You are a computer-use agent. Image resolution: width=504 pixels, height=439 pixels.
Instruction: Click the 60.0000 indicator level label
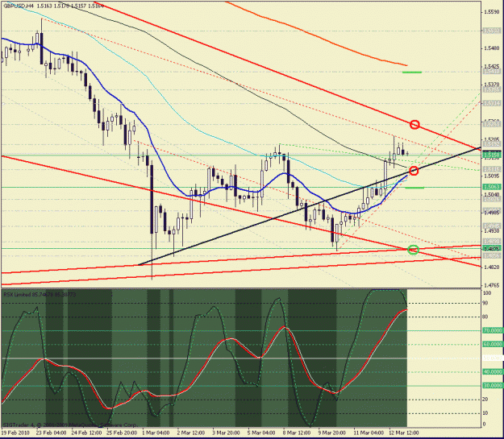(493, 344)
